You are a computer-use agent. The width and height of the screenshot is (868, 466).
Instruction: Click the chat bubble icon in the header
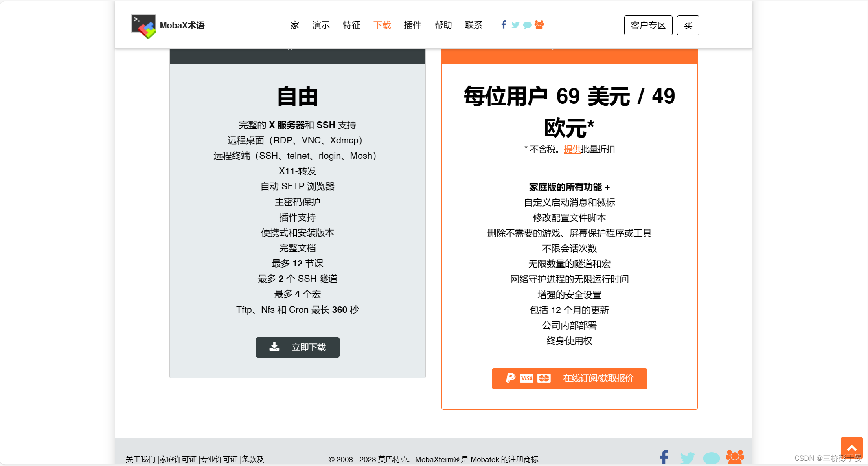tap(528, 25)
